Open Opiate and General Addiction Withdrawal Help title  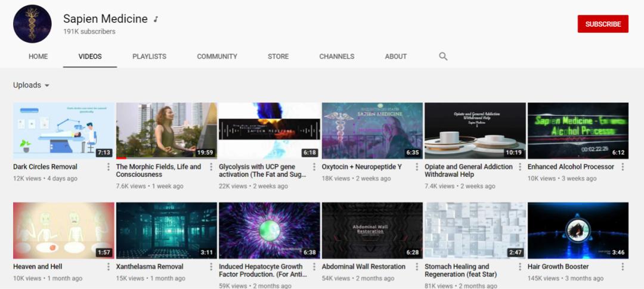pos(469,170)
